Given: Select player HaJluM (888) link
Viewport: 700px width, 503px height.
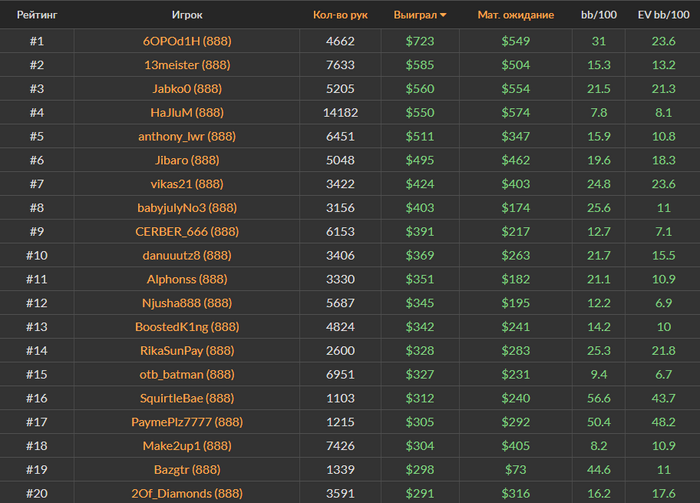Looking at the screenshot, I should point(186,113).
